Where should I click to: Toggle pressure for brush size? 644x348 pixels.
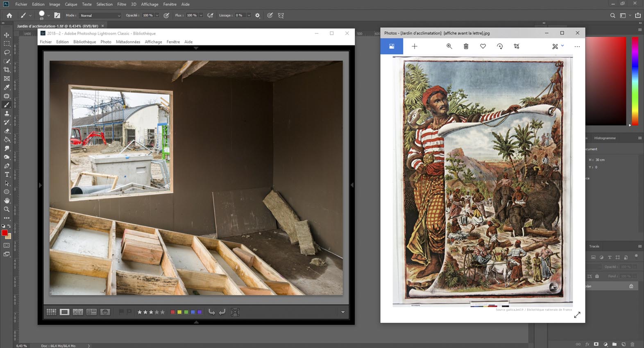point(270,15)
